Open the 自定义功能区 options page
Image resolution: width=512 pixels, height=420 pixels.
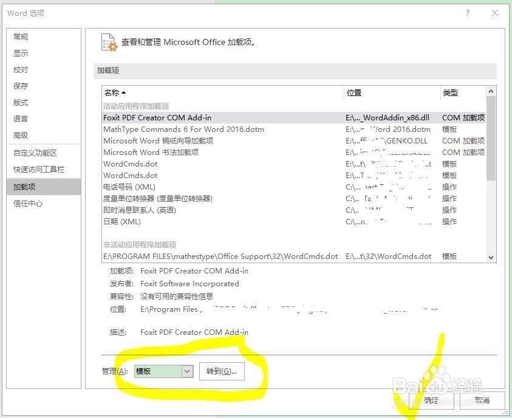(x=36, y=153)
